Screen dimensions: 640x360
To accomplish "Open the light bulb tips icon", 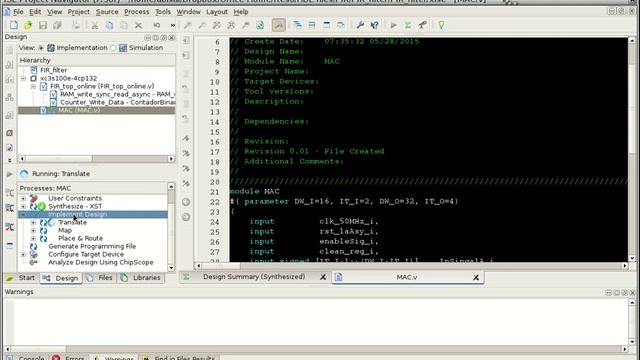I will (x=441, y=25).
